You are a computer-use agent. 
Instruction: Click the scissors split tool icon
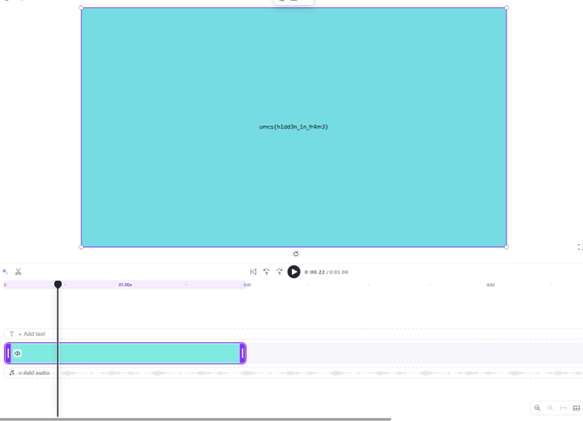click(x=18, y=272)
